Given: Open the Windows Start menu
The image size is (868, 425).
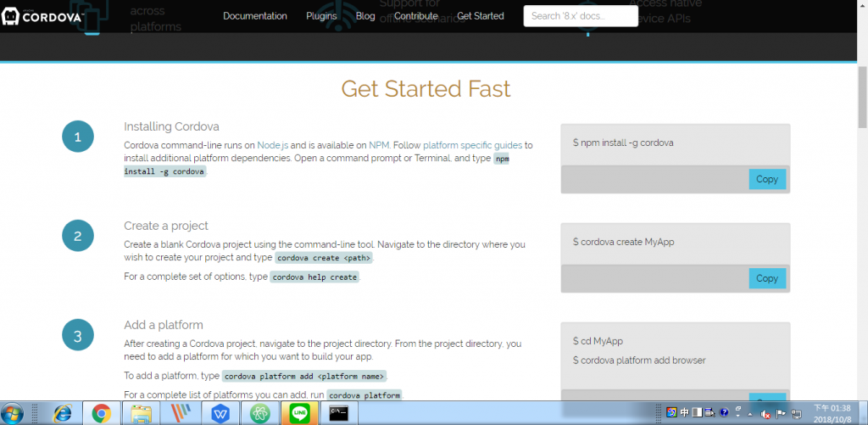Looking at the screenshot, I should coord(12,413).
